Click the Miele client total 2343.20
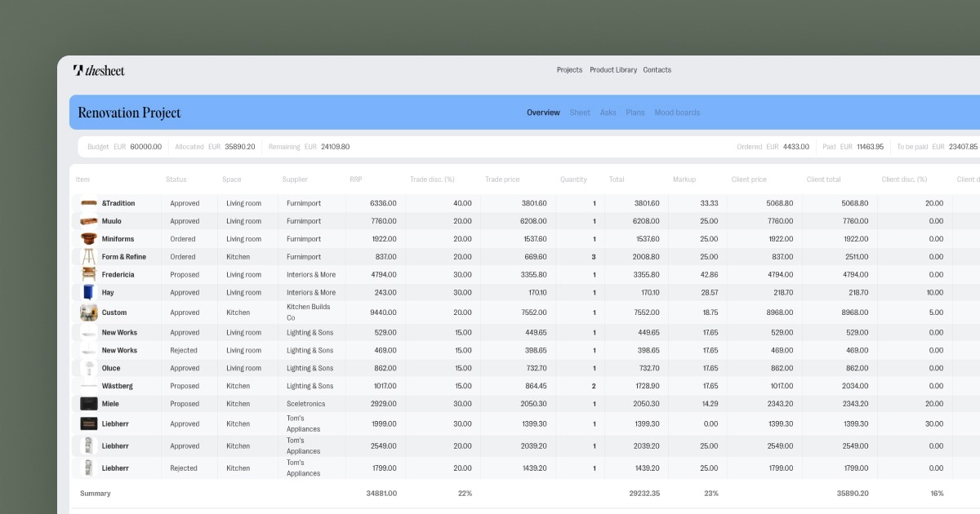Viewport: 980px width, 514px height. [x=856, y=404]
